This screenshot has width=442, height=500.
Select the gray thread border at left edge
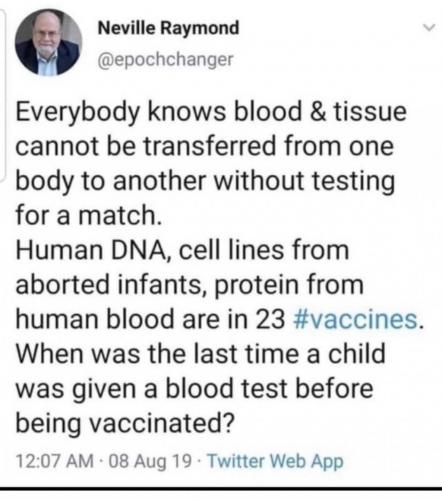3,95
